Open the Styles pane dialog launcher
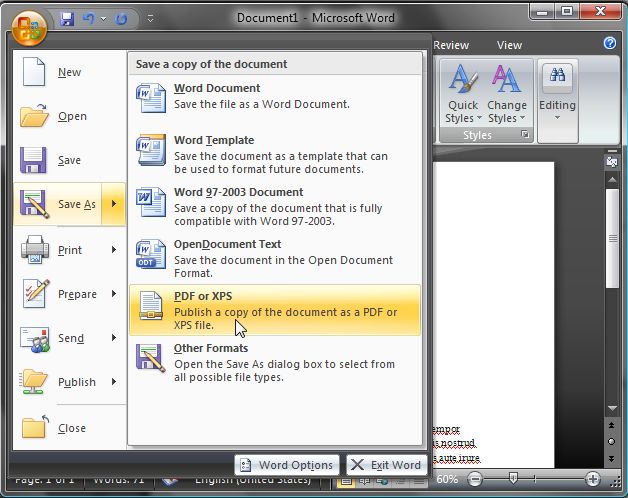This screenshot has width=628, height=498. coord(525,135)
